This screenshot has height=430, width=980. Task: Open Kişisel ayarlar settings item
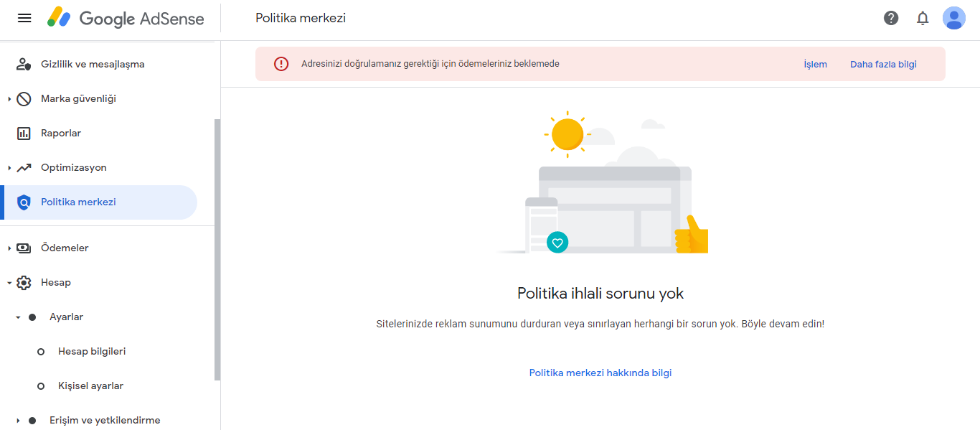coord(90,386)
